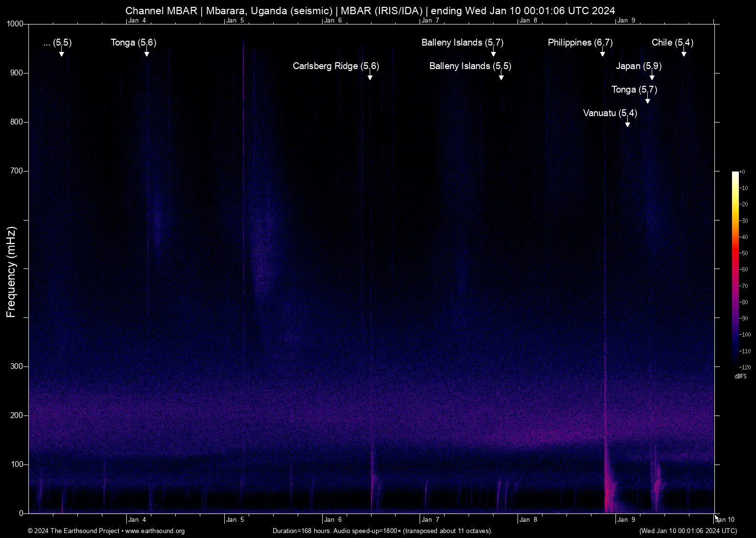The width and height of the screenshot is (756, 538).
Task: Click the 'Jan 6' label on bottom axis
Action: 333,520
